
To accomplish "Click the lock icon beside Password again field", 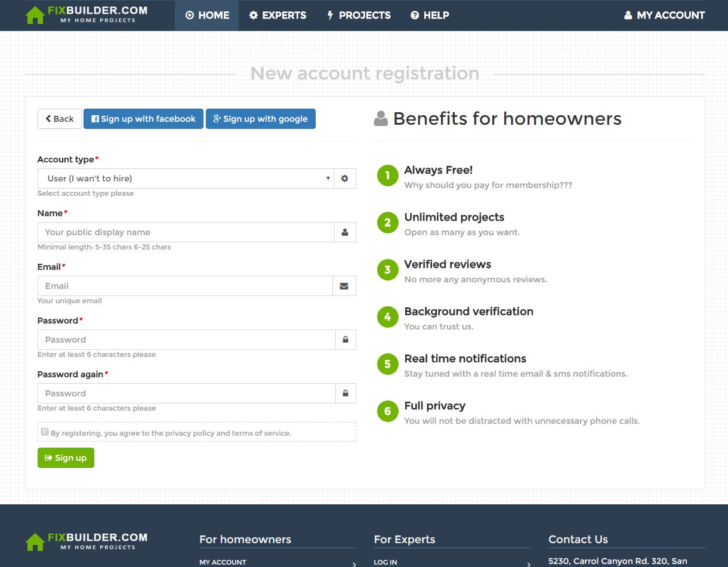I will pos(345,393).
